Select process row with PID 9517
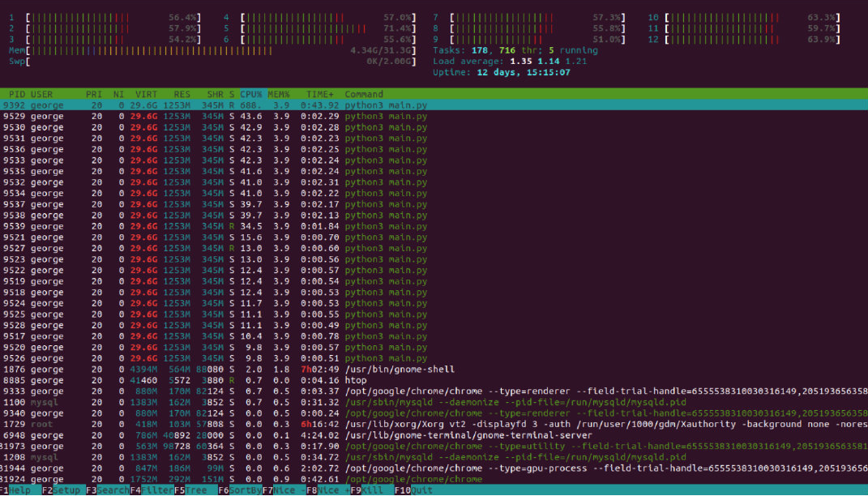This screenshot has width=868, height=496. point(434,336)
